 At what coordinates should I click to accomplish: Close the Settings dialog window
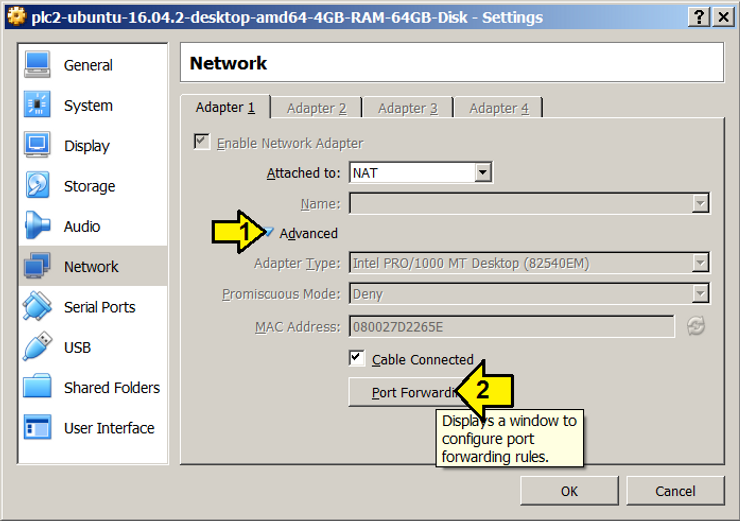(x=723, y=17)
